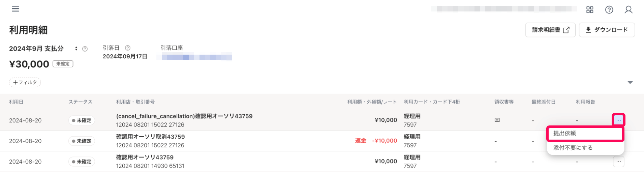Open the table column settings icon

click(630, 83)
